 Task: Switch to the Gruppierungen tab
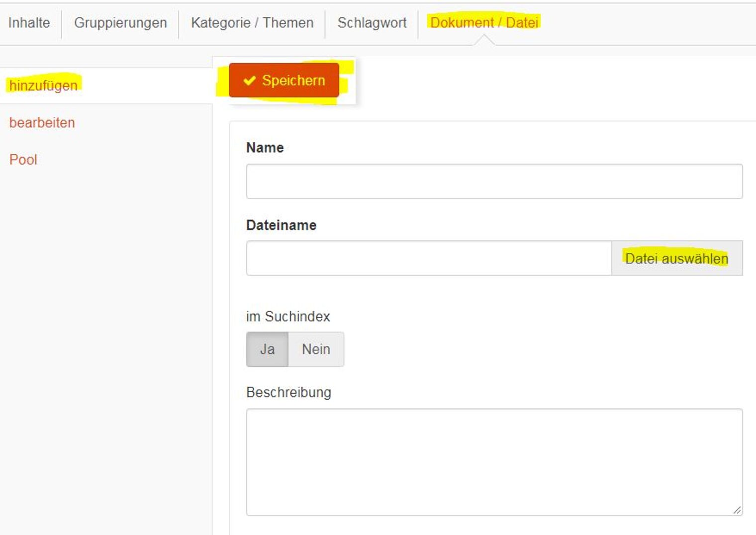click(120, 22)
